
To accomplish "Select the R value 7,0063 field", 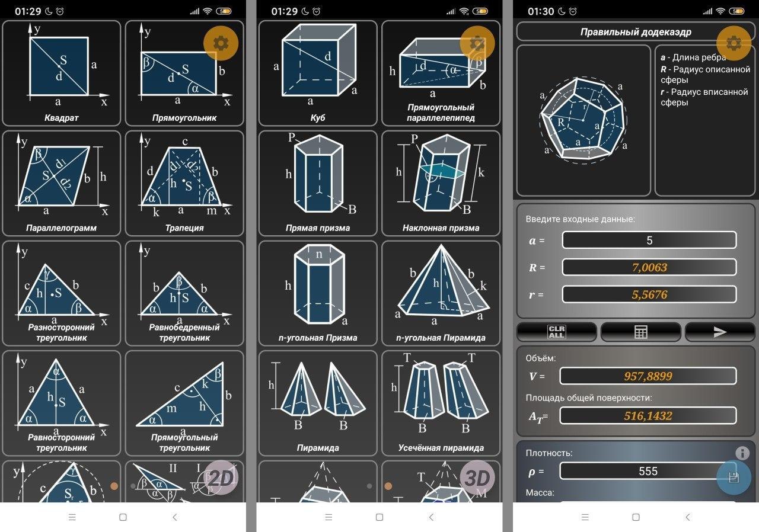I will click(x=649, y=267).
